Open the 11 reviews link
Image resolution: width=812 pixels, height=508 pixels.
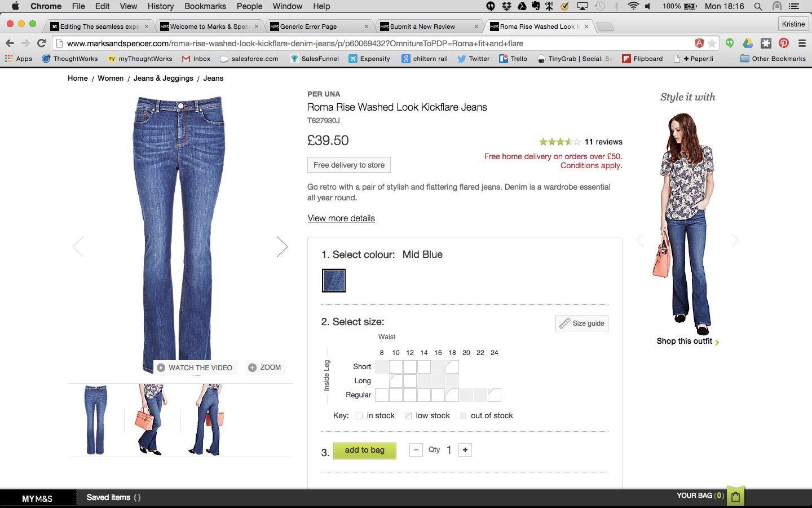[603, 142]
